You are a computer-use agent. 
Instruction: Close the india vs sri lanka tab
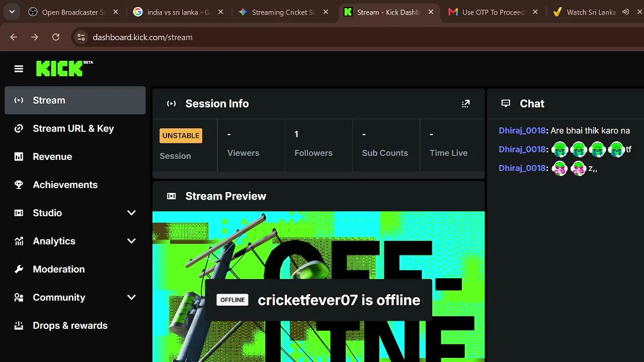220,12
